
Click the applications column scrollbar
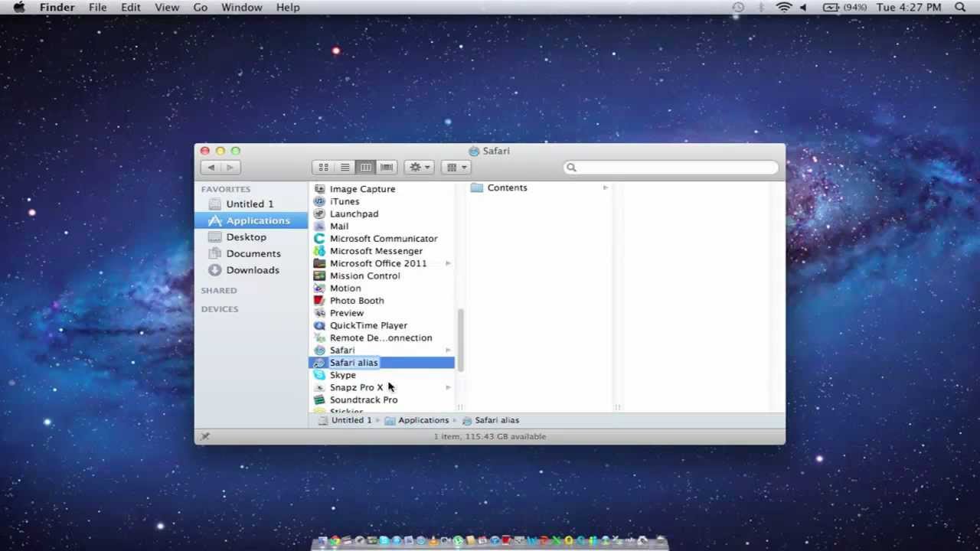460,341
